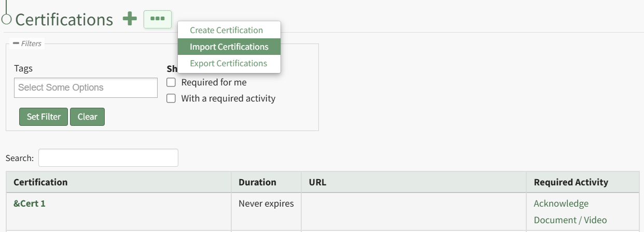Open the Tags Select Some Options dropdown
The height and width of the screenshot is (232, 644).
point(86,88)
